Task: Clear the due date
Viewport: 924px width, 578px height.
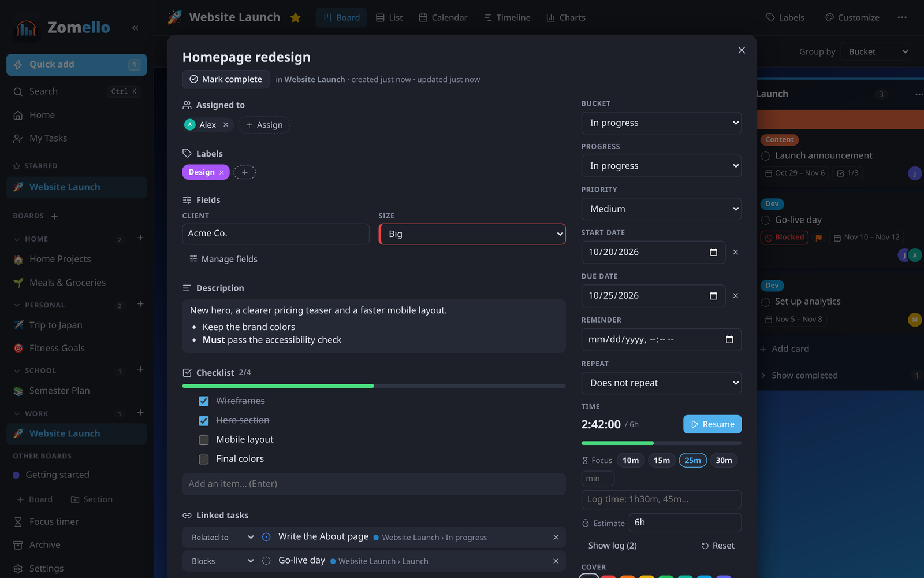Action: click(736, 296)
